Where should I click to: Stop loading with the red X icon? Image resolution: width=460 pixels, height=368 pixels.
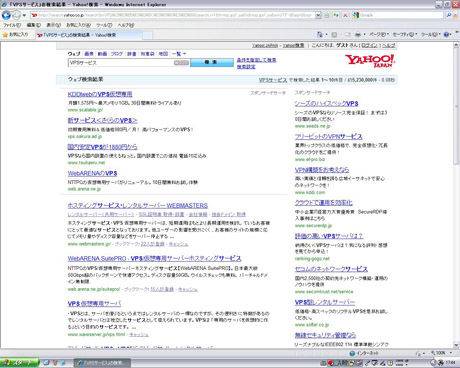(345, 15)
